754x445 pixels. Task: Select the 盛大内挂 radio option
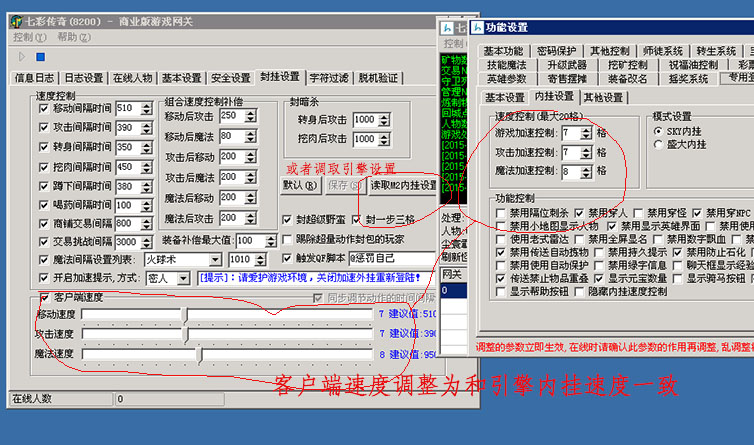point(659,146)
